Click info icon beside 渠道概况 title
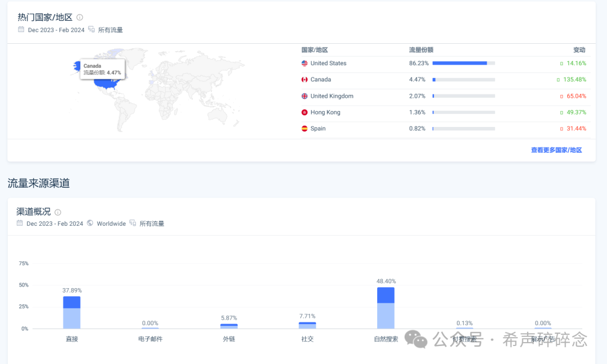Viewport: 607px width, 364px height. tap(58, 212)
